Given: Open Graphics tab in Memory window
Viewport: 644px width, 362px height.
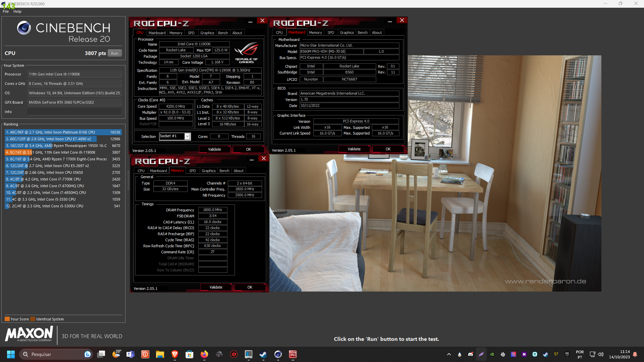Looking at the screenshot, I should click(x=208, y=171).
